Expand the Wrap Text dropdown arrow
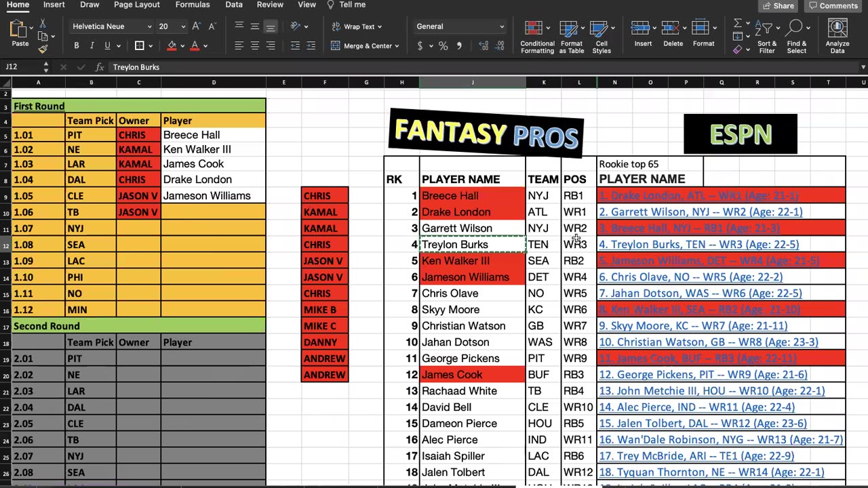The height and width of the screenshot is (488, 868). pyautogui.click(x=379, y=26)
